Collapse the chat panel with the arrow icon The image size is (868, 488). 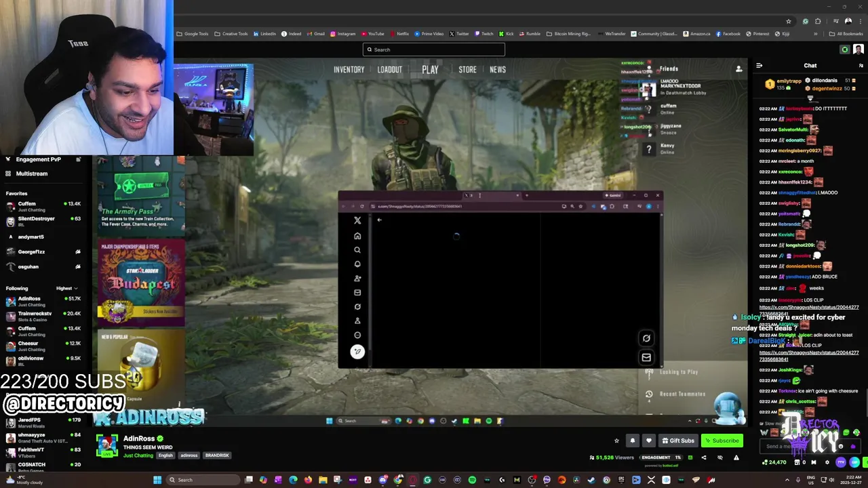[759, 66]
